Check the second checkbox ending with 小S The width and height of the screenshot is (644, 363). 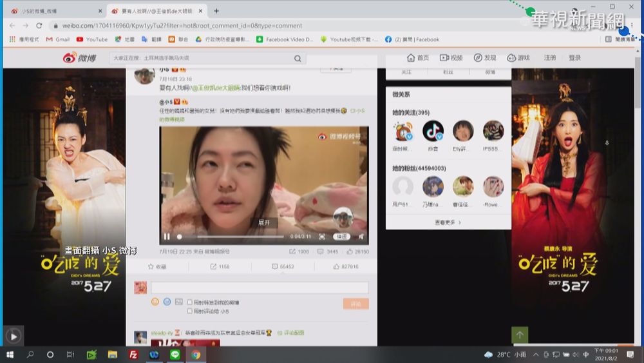pyautogui.click(x=190, y=311)
